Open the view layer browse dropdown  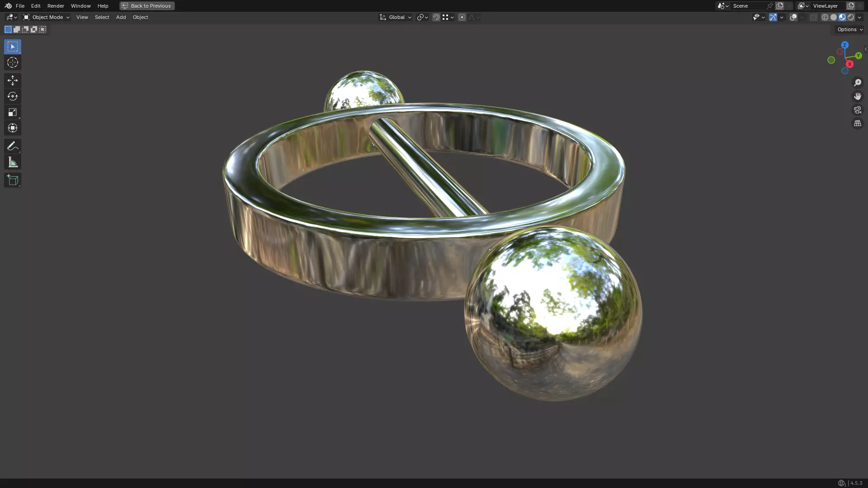803,6
